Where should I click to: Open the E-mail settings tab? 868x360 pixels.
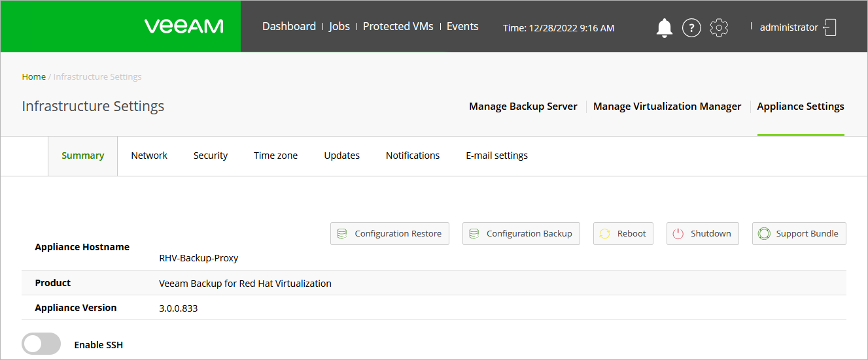[x=496, y=155]
